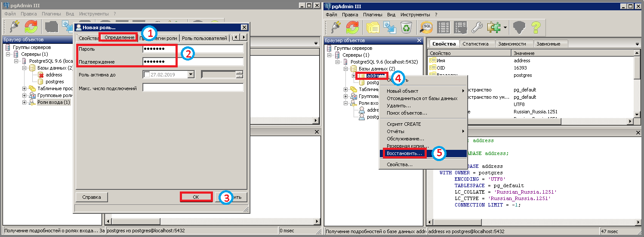The width and height of the screenshot is (644, 237).
Task: Refresh the selected object in right window
Action: (353, 28)
